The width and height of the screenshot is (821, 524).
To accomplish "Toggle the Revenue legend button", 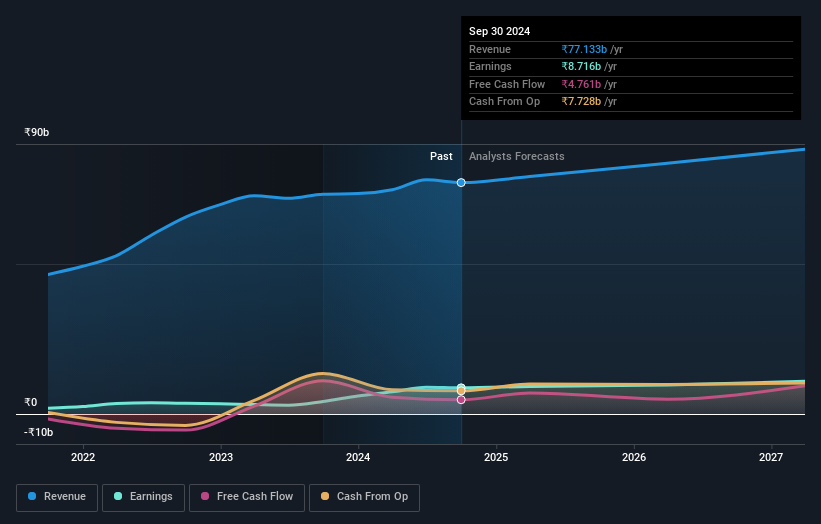I will pos(57,497).
